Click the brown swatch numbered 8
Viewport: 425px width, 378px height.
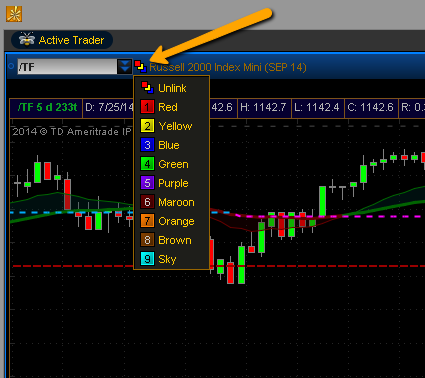pos(147,240)
